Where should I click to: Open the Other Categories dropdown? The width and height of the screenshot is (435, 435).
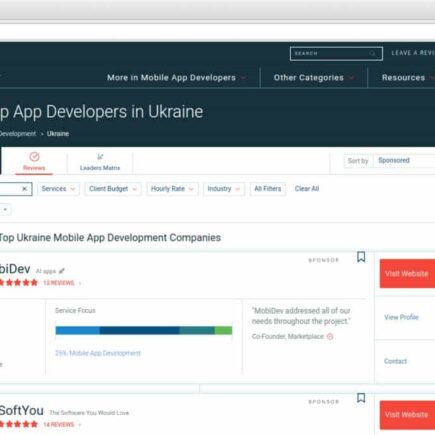pos(313,78)
